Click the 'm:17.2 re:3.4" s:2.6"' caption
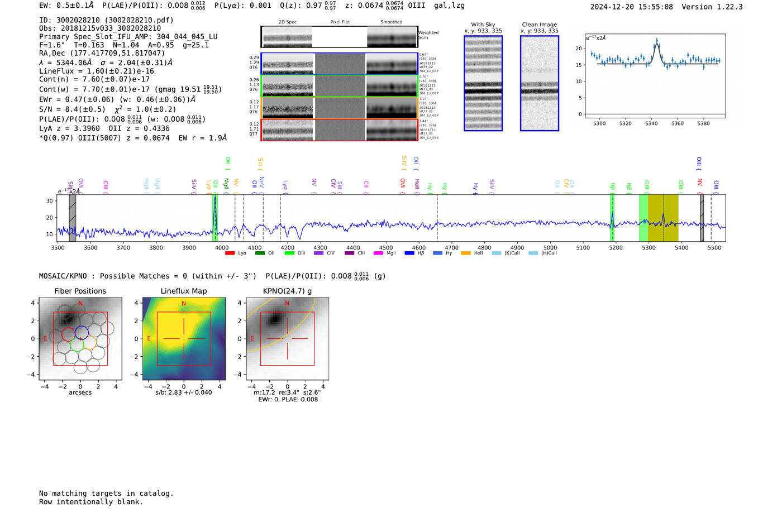The height and width of the screenshot is (532, 782). point(287,392)
